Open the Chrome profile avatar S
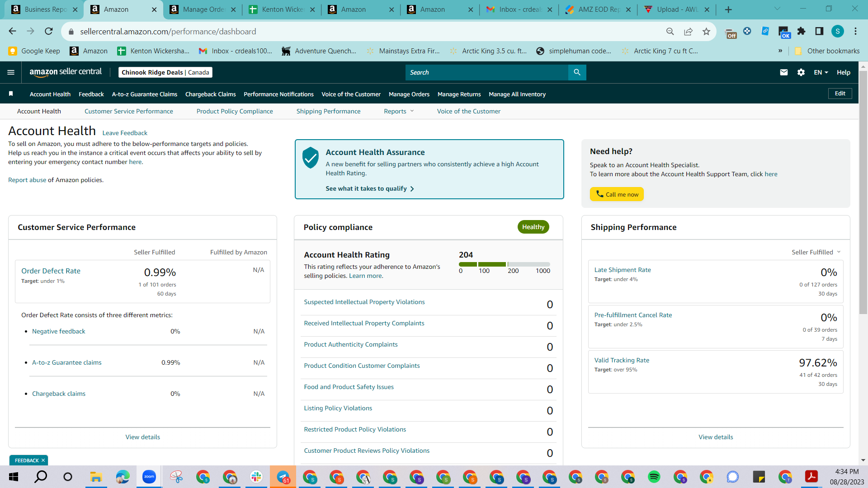The width and height of the screenshot is (868, 488). pyautogui.click(x=838, y=31)
